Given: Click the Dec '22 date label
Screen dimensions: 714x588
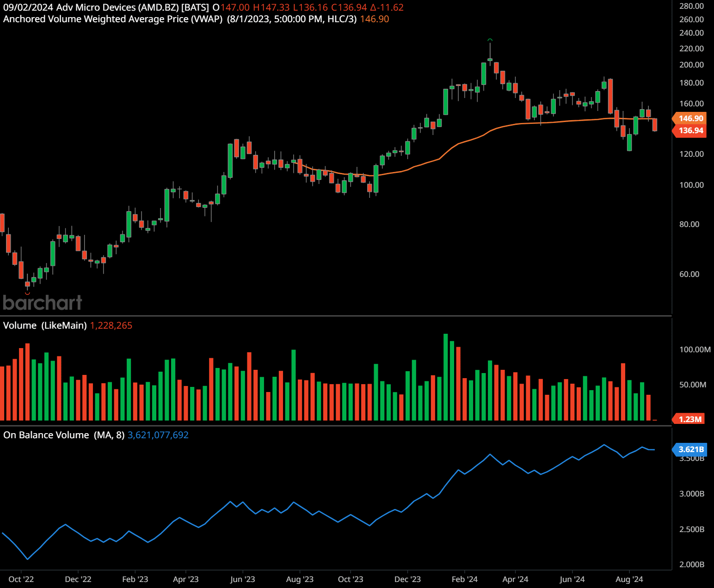Looking at the screenshot, I should point(78,579).
